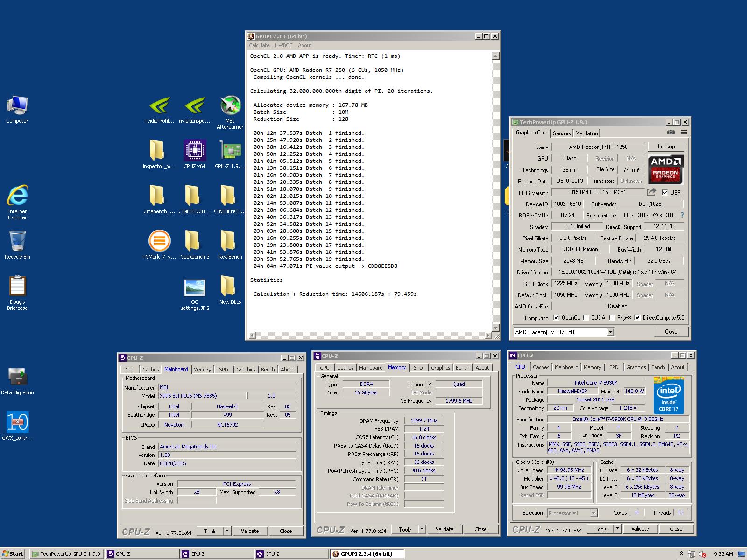Screen dimensions: 747x560
Task: Open the PCMark_7 installer icon
Action: click(x=159, y=245)
